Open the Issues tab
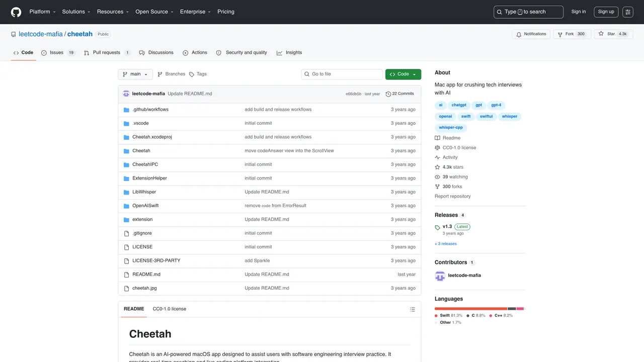This screenshot has height=362, width=644. (58, 52)
